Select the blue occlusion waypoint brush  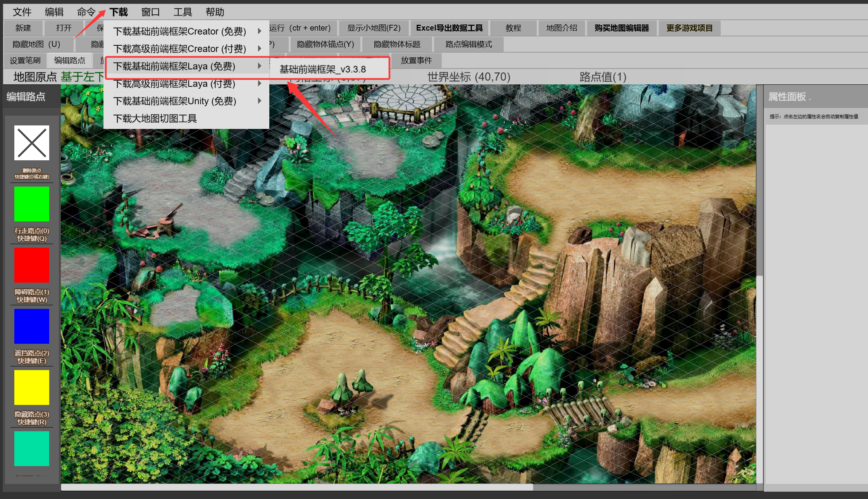point(32,326)
